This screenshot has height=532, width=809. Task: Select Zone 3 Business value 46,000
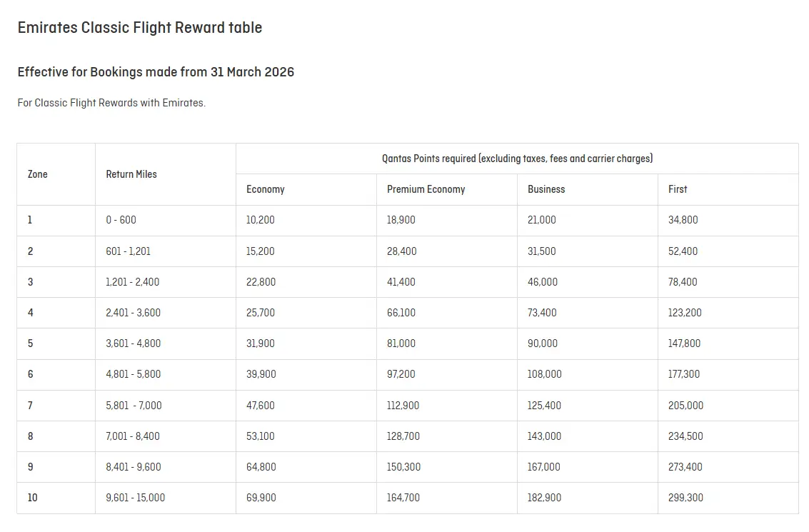point(543,282)
